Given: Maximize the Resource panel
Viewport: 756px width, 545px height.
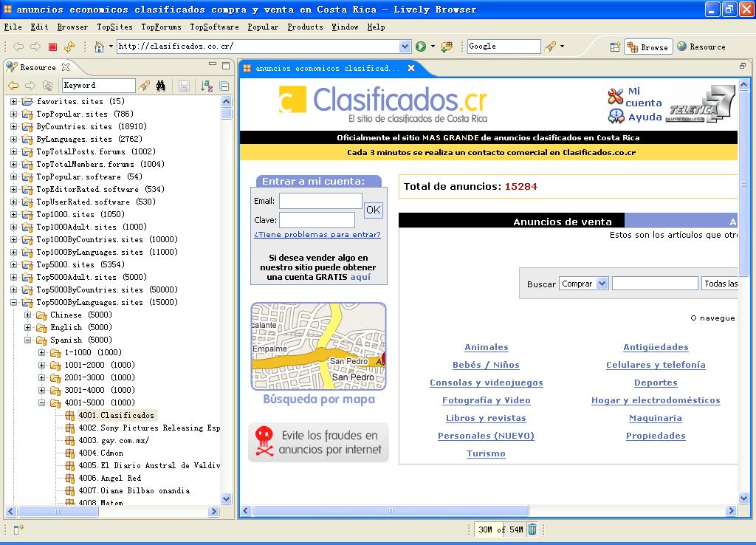Looking at the screenshot, I should pyautogui.click(x=226, y=65).
